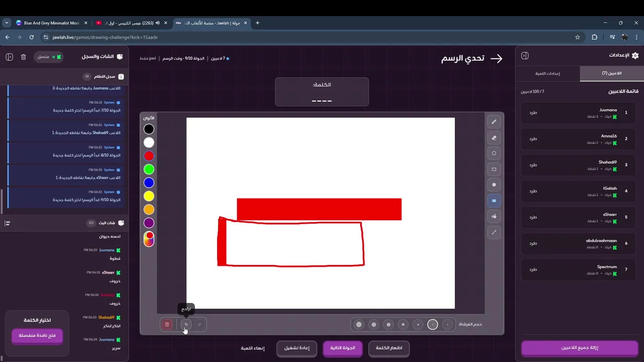Clear chat with the trash icon
This screenshot has height=362, width=644.
tap(23, 57)
